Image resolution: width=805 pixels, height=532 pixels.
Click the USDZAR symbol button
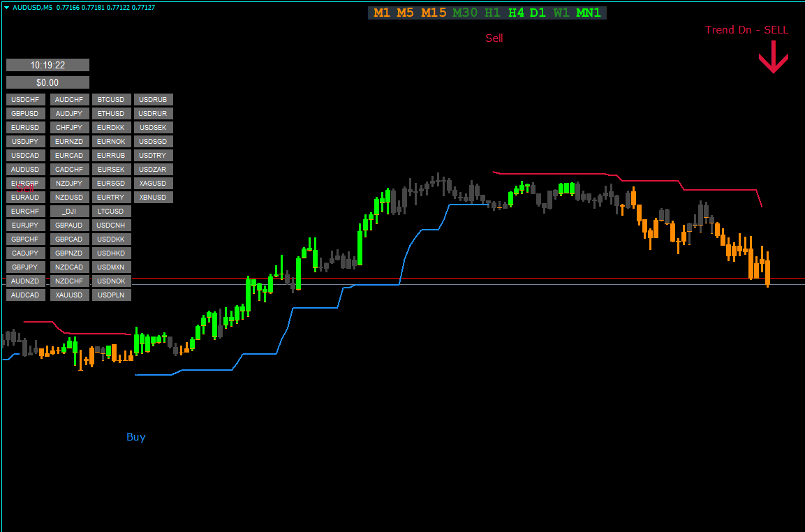coord(153,170)
